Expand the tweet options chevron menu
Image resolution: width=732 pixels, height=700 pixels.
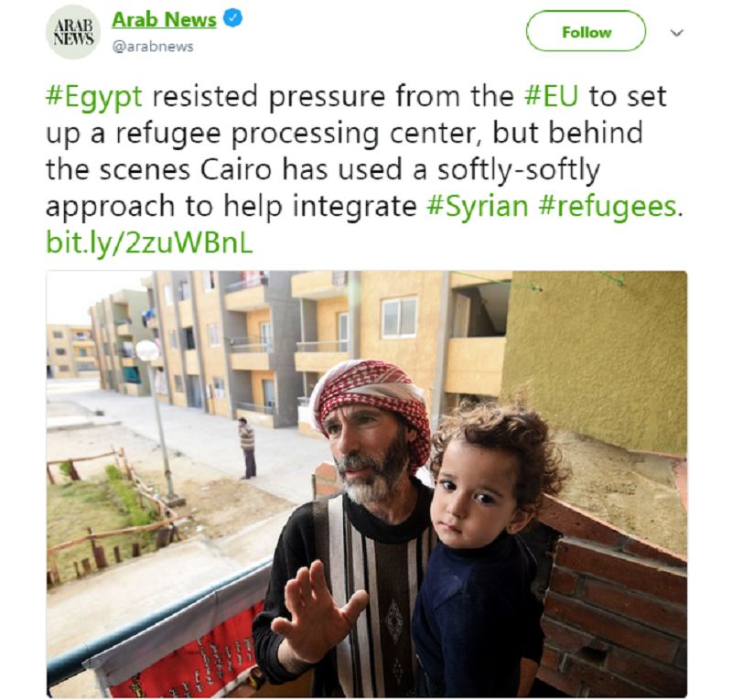coord(677,33)
